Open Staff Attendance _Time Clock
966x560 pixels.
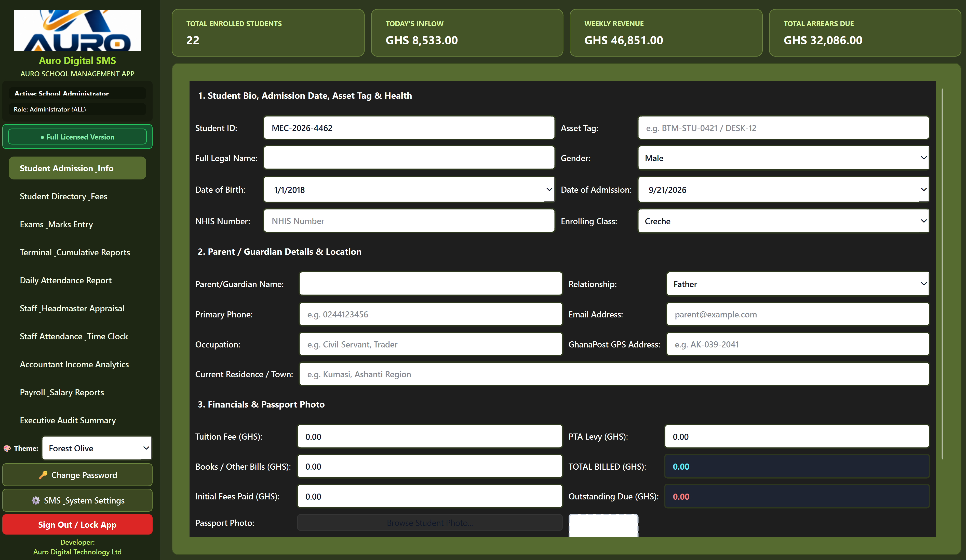(x=77, y=336)
